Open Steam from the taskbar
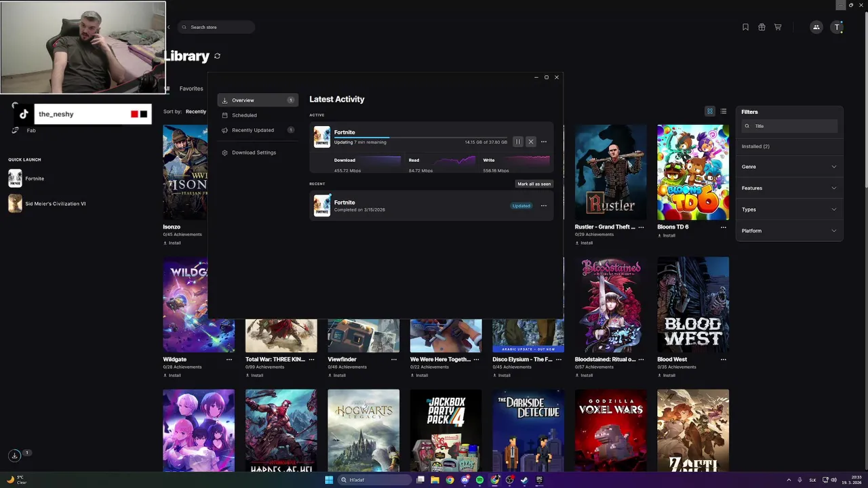Viewport: 868px width, 488px height. coord(524,480)
